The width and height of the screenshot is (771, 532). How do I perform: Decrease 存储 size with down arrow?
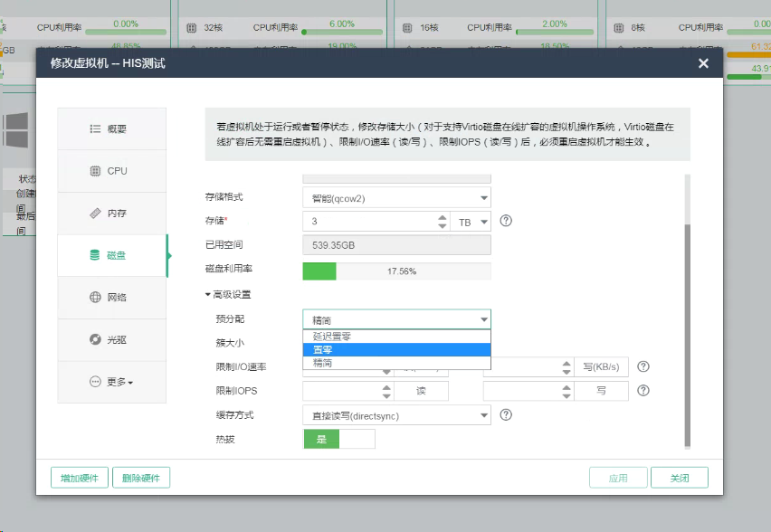coord(442,225)
